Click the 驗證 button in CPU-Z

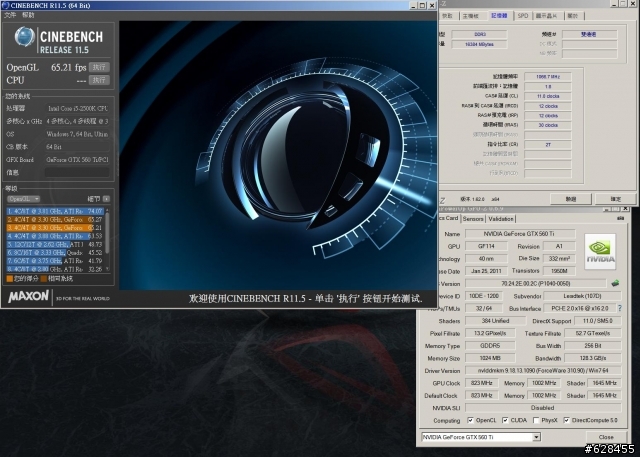[571, 199]
